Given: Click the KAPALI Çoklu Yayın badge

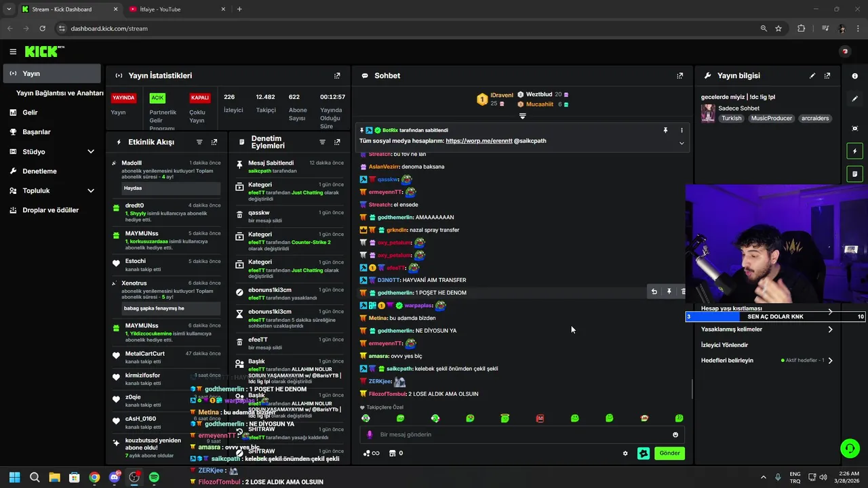Looking at the screenshot, I should pos(199,98).
